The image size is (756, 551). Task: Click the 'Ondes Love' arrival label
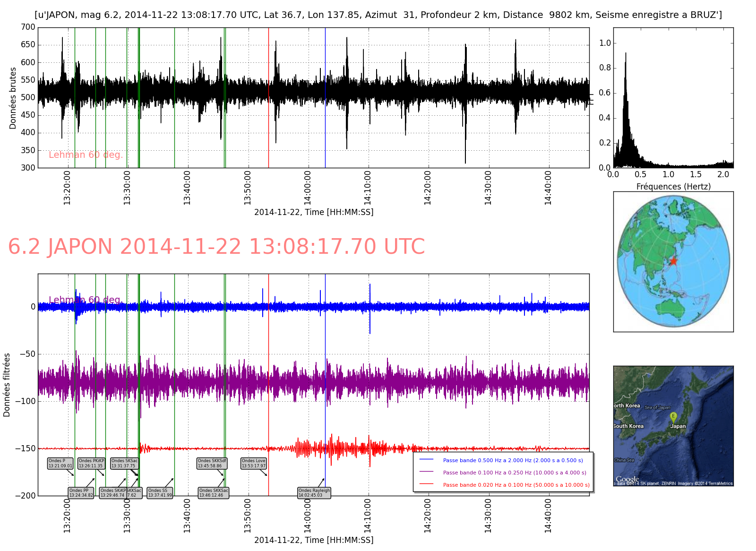point(254,463)
